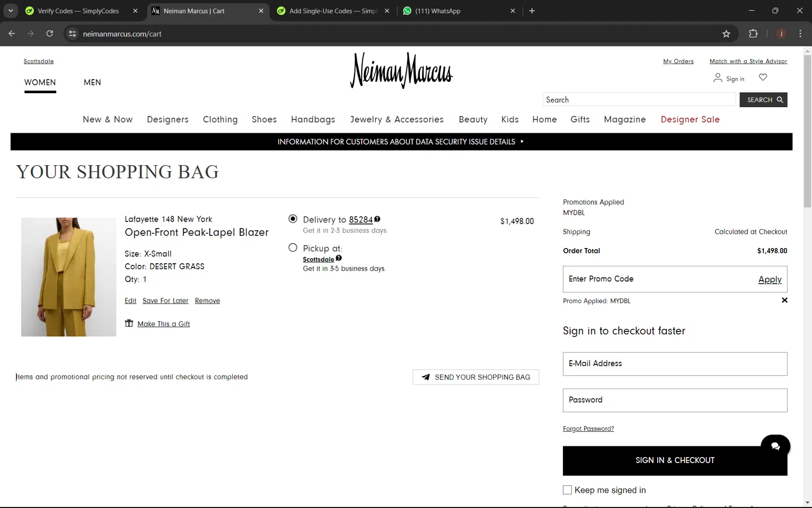Reload the Neiman Marcus cart page
The image size is (812, 508).
click(x=49, y=34)
